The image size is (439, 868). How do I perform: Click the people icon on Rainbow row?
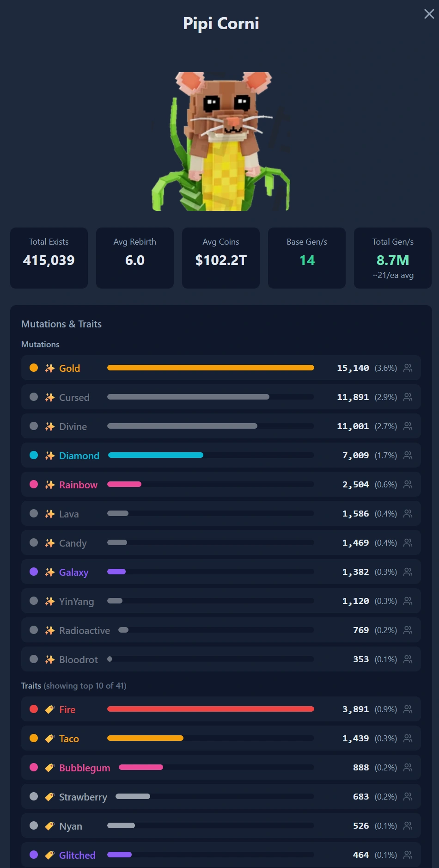pyautogui.click(x=408, y=485)
